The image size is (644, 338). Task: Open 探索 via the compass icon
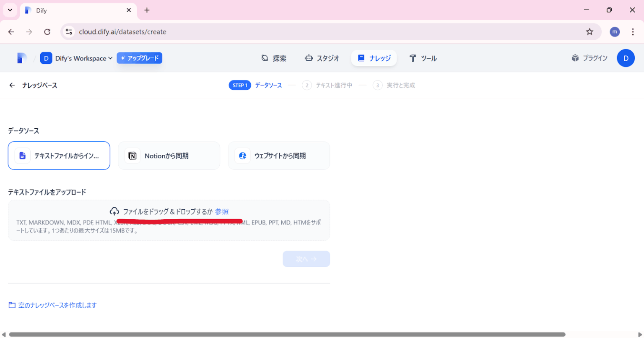coord(264,58)
